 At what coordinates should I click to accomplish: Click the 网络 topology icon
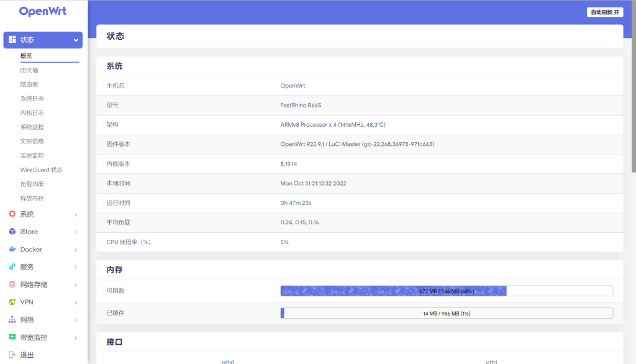(x=12, y=319)
